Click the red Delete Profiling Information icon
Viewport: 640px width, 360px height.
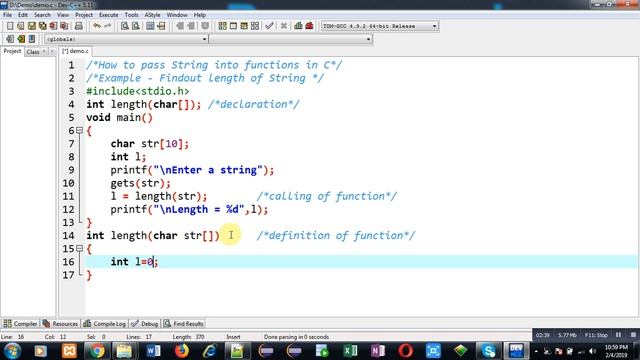309,26
